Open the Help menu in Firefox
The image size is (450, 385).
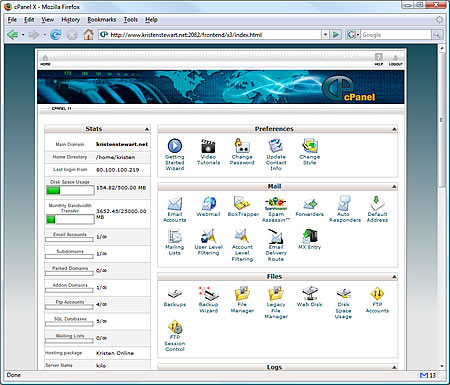tap(151, 20)
